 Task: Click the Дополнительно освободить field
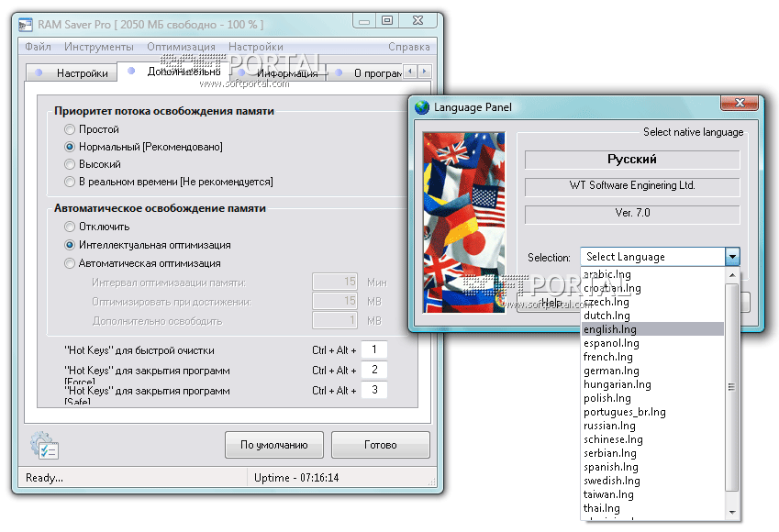tap(335, 320)
